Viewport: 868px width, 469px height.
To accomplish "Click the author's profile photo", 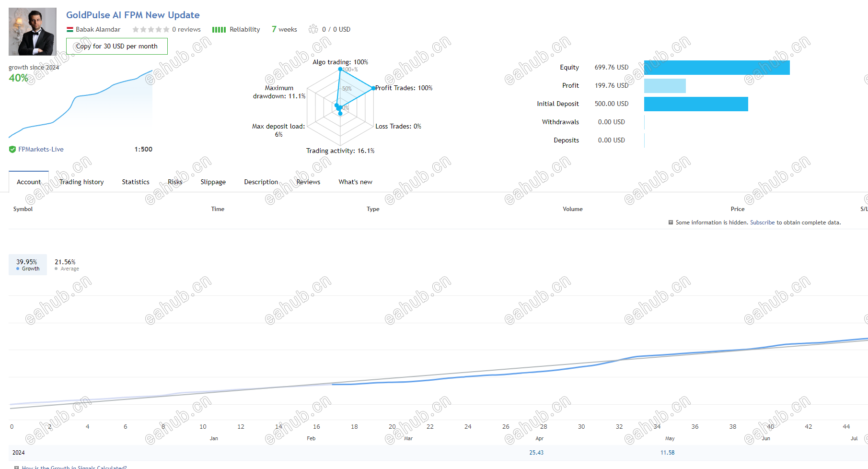I will point(33,32).
